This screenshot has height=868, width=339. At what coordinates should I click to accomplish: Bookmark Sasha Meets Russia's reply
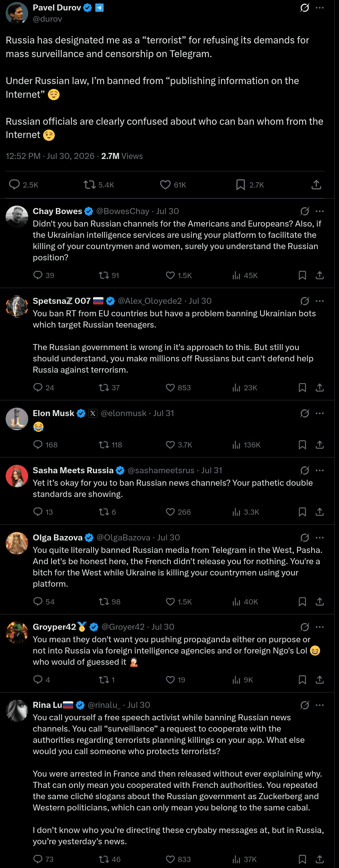point(302,512)
